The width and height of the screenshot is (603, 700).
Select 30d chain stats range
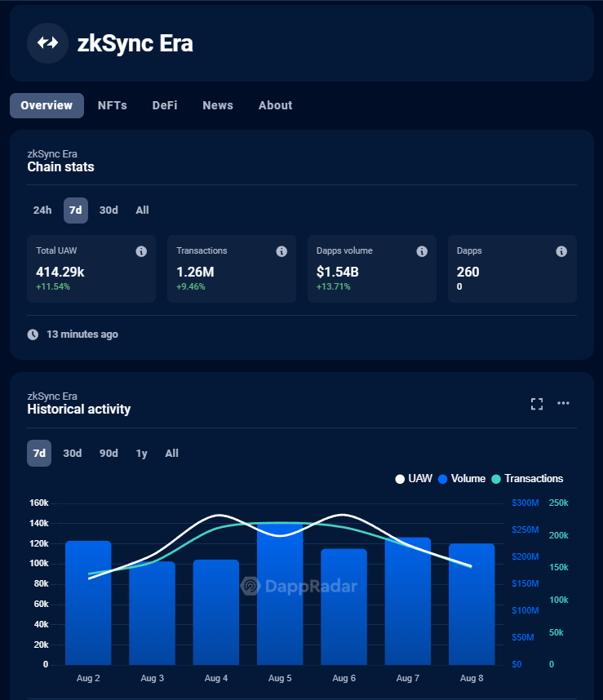(x=109, y=210)
